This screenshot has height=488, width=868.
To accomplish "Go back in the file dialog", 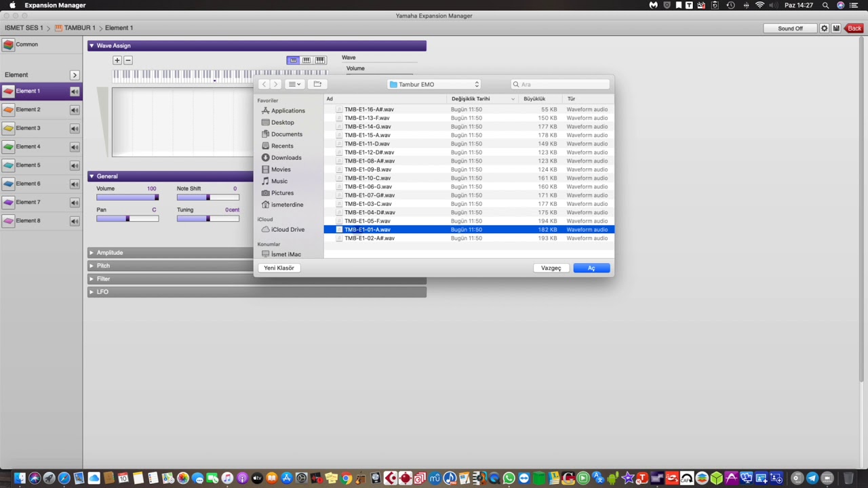I will (x=264, y=84).
